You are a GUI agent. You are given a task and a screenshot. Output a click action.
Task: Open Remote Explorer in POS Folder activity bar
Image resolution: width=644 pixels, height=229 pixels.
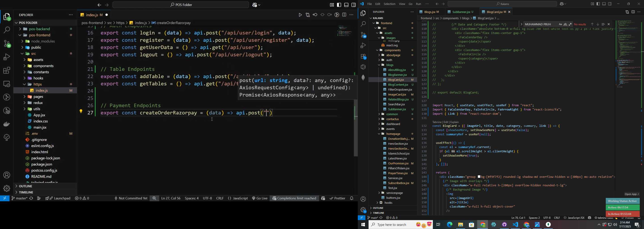(x=7, y=84)
